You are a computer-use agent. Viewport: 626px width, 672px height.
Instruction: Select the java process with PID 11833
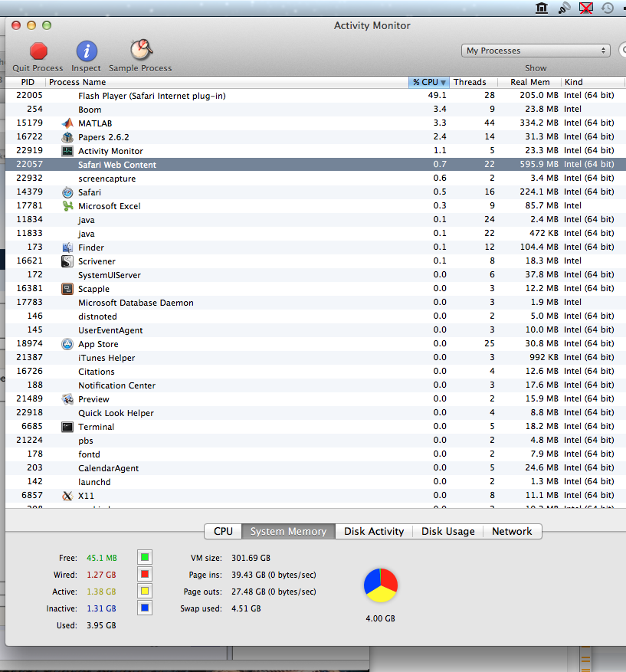pos(316,234)
